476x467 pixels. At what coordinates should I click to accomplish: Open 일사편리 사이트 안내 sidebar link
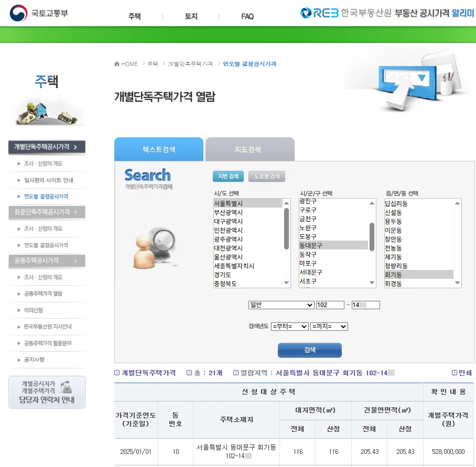(x=49, y=180)
